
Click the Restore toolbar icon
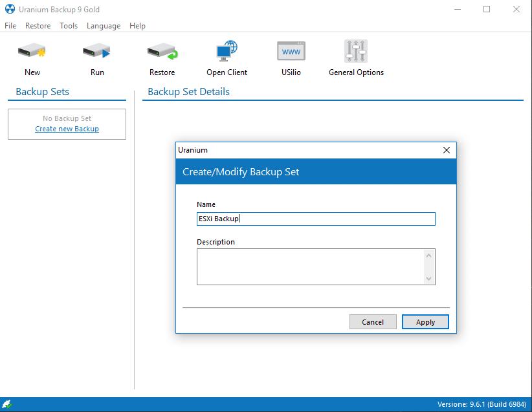click(x=162, y=52)
